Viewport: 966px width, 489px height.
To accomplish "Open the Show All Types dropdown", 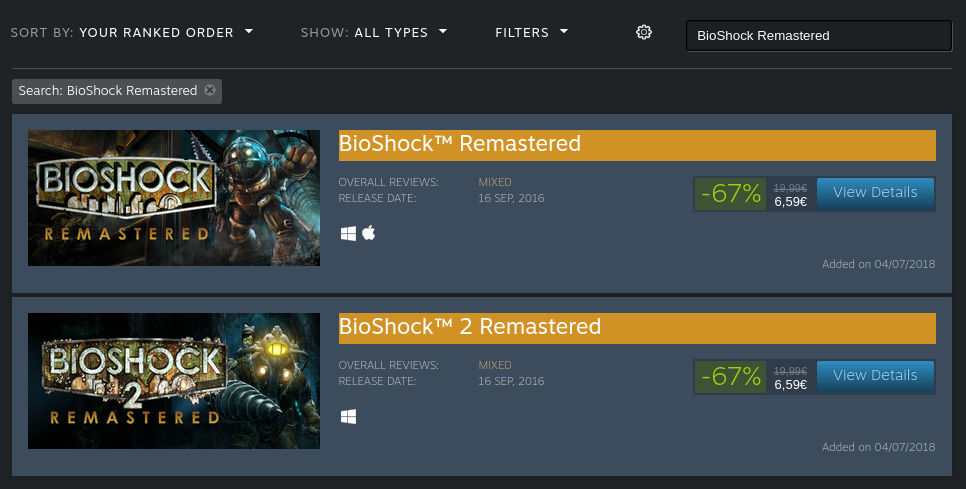I will click(374, 33).
